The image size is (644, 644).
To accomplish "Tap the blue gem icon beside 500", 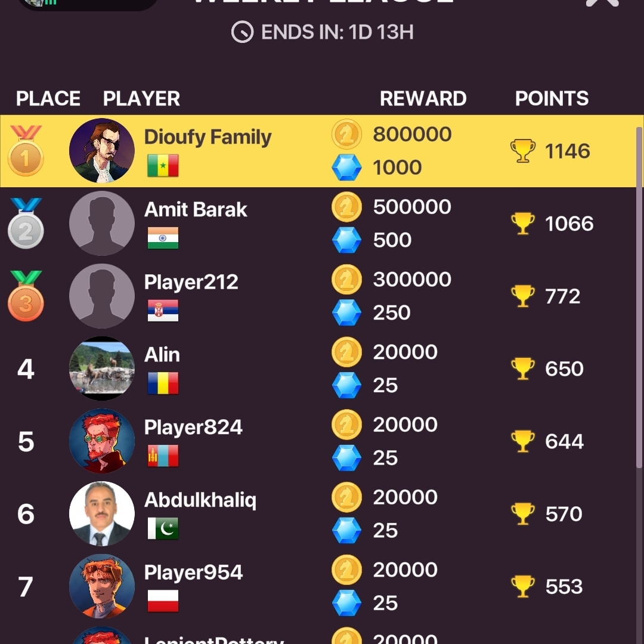I will tap(346, 240).
